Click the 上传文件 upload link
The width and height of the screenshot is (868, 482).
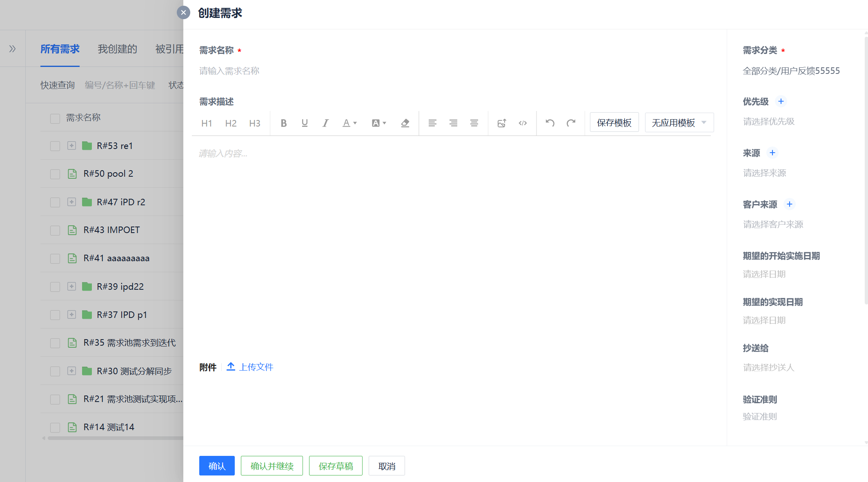(256, 366)
